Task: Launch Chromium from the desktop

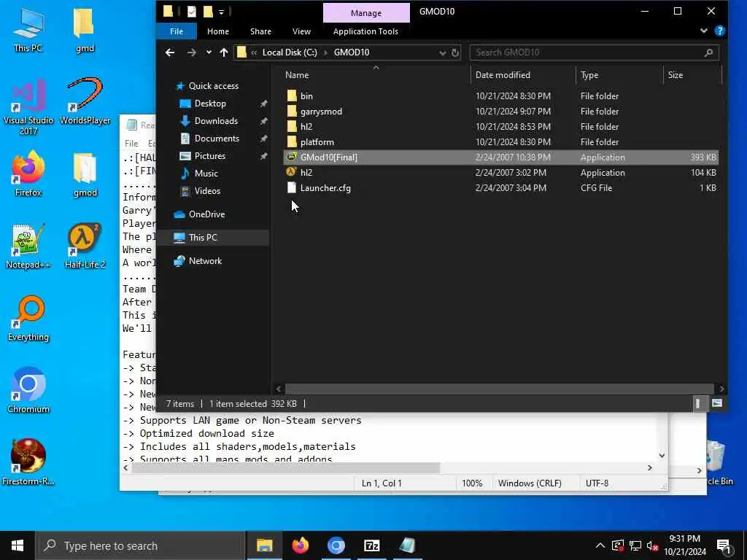Action: 28,391
